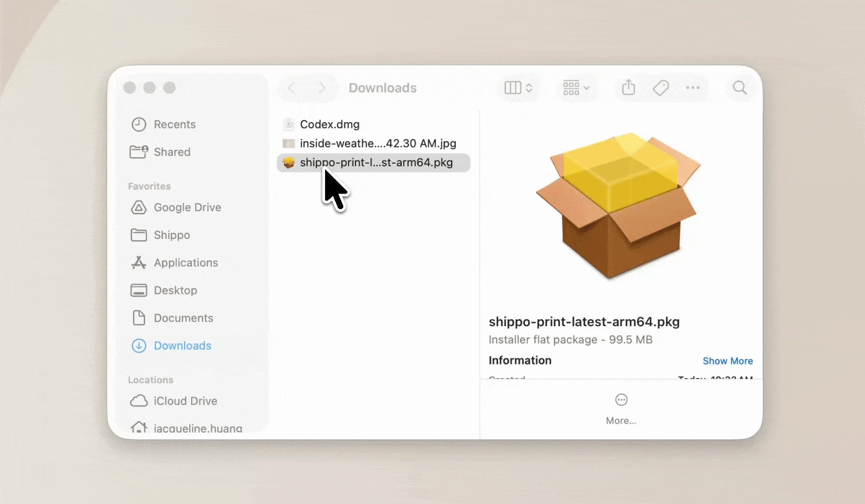Click the Shippo folder icon
The height and width of the screenshot is (504, 865).
(x=139, y=235)
